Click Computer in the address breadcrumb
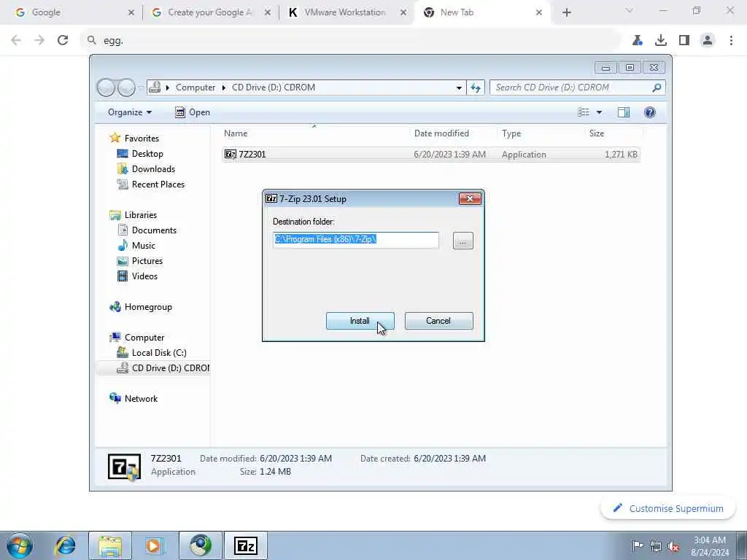747x560 pixels. [196, 87]
